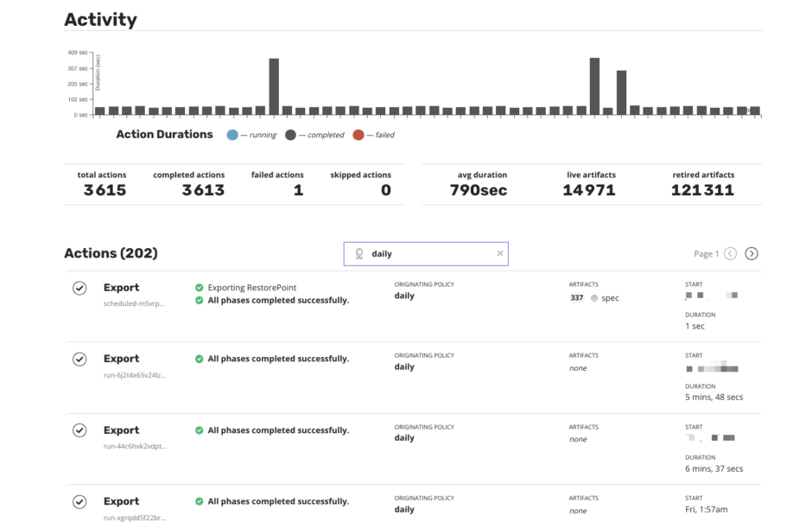The width and height of the screenshot is (812, 522).
Task: Open the scheduled-m5vrp Export action
Action: (121, 288)
